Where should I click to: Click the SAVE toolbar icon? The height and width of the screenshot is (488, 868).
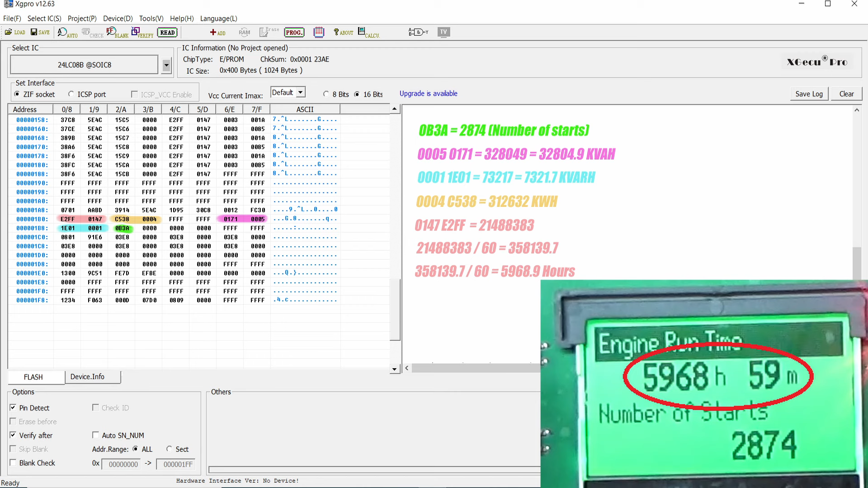click(x=40, y=32)
